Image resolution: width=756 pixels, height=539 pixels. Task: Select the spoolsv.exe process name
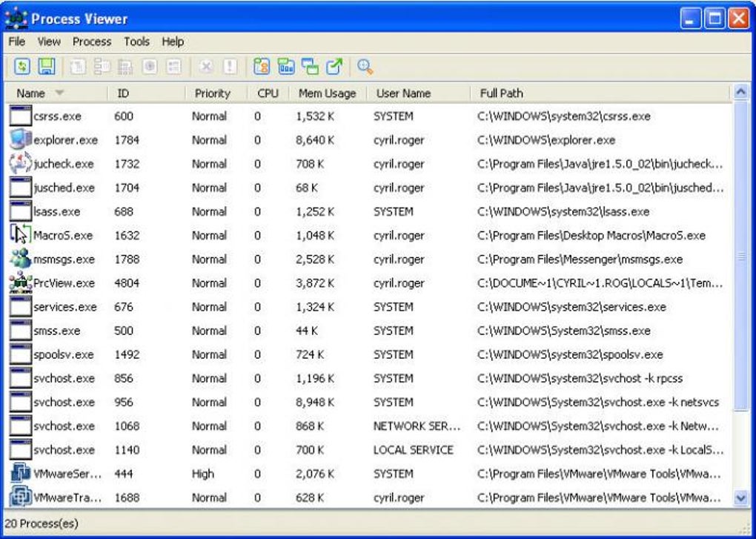[x=64, y=354]
